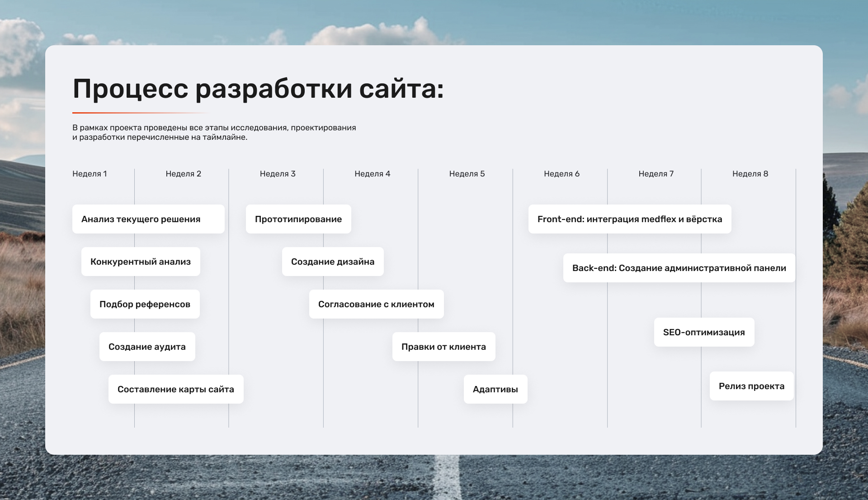Click the 'Создание дизайна' card

tap(333, 262)
